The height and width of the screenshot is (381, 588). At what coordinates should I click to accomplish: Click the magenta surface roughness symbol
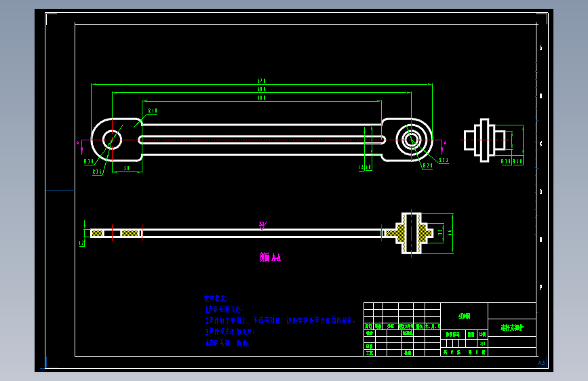(262, 225)
